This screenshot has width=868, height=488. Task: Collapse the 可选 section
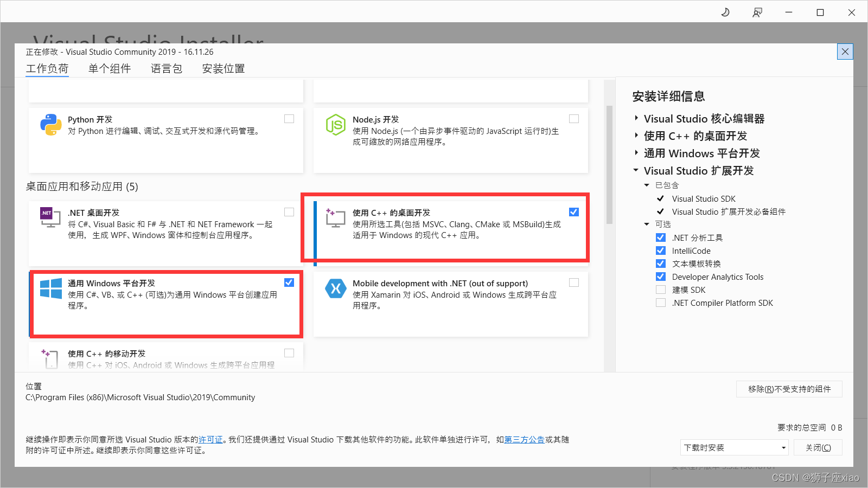click(x=647, y=224)
